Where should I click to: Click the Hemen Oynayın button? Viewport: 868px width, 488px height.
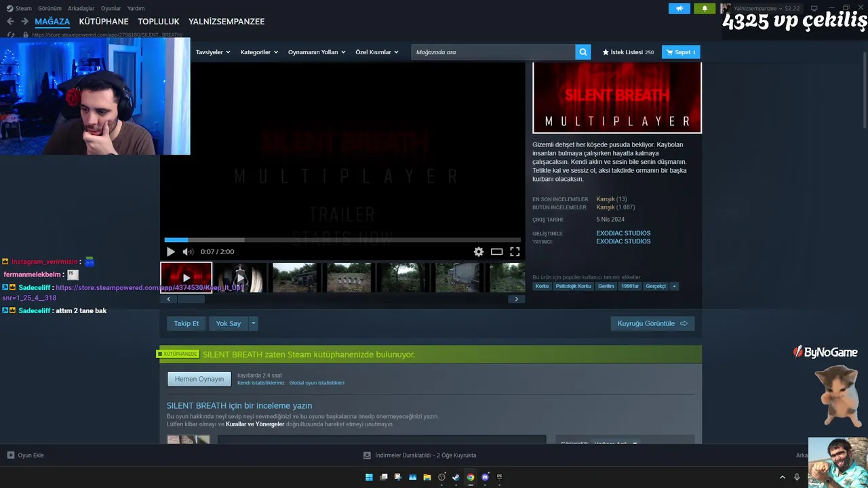pos(199,379)
